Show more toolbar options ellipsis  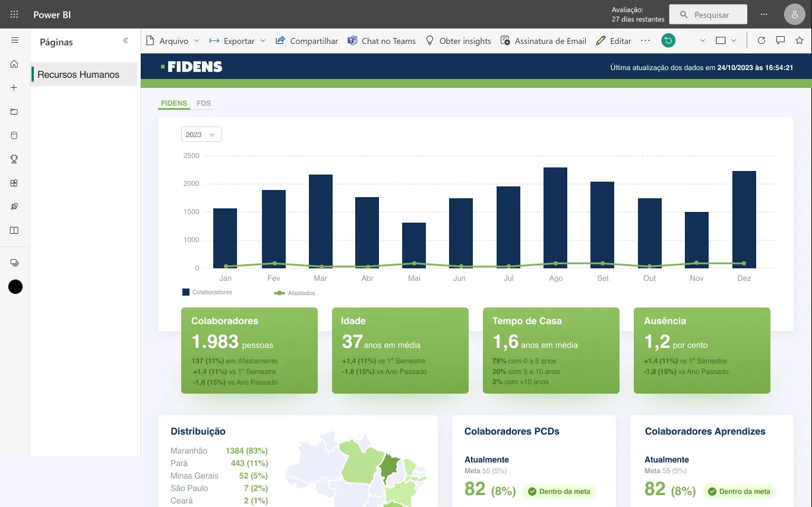645,40
